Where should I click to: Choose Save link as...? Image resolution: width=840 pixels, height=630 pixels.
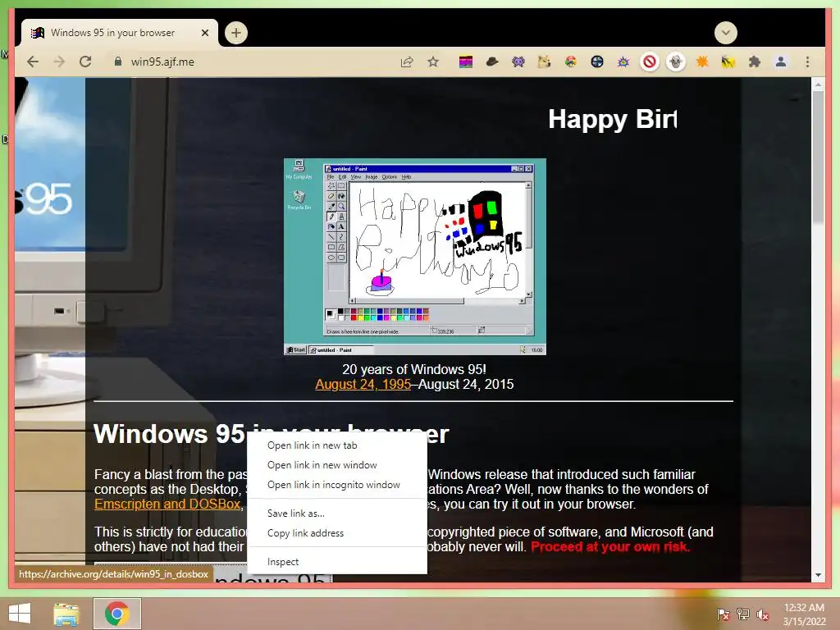tap(337, 514)
